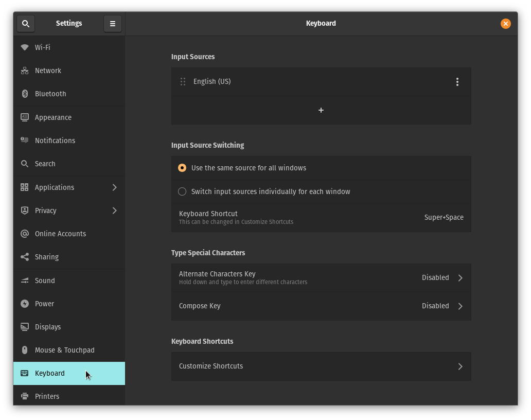Switch to the Online Accounts panel
Screen dimensions: 531x420
pos(60,234)
